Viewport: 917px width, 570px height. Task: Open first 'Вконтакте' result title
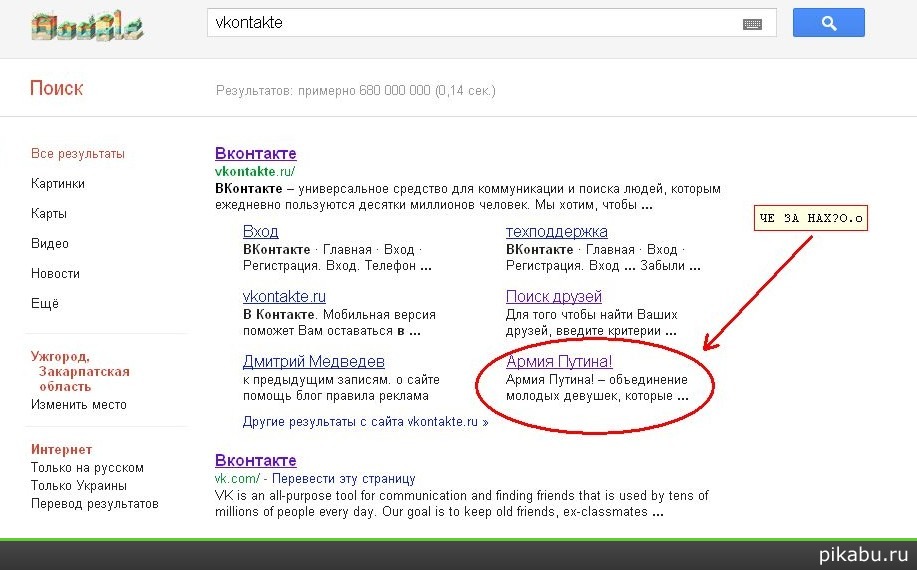pos(255,154)
